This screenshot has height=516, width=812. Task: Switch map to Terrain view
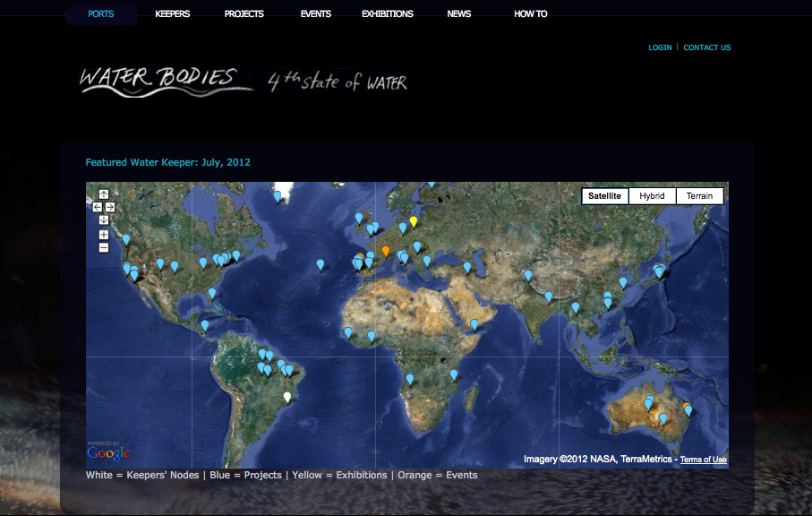click(x=699, y=196)
